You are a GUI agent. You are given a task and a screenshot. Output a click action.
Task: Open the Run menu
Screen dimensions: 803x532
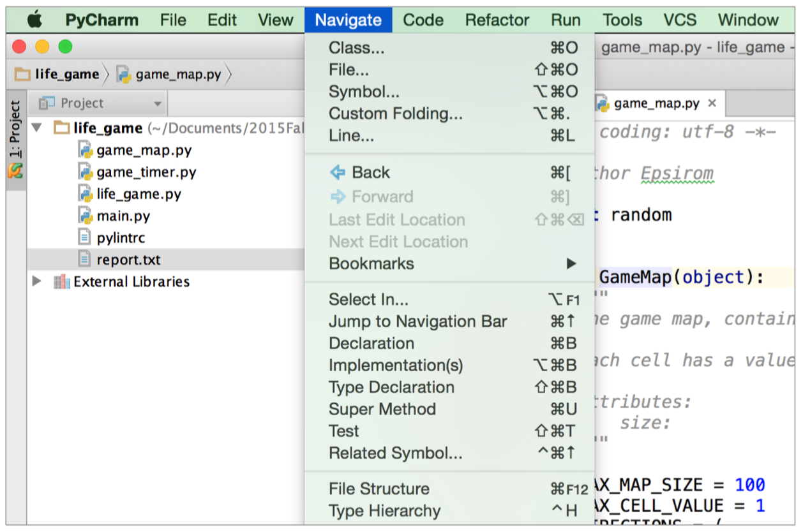566,20
